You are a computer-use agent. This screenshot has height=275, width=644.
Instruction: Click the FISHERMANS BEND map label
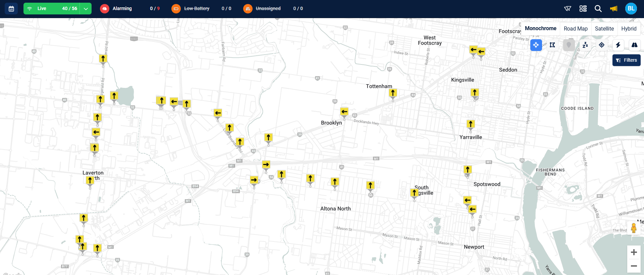[x=550, y=172]
